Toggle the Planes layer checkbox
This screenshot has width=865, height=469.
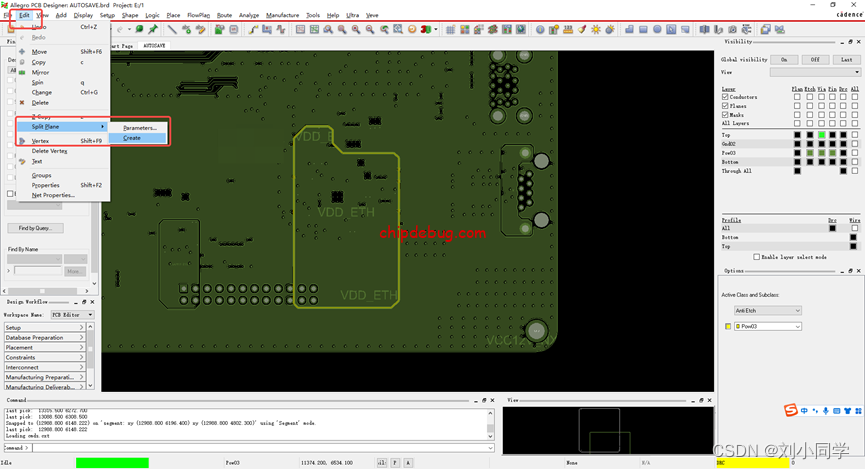pyautogui.click(x=726, y=106)
